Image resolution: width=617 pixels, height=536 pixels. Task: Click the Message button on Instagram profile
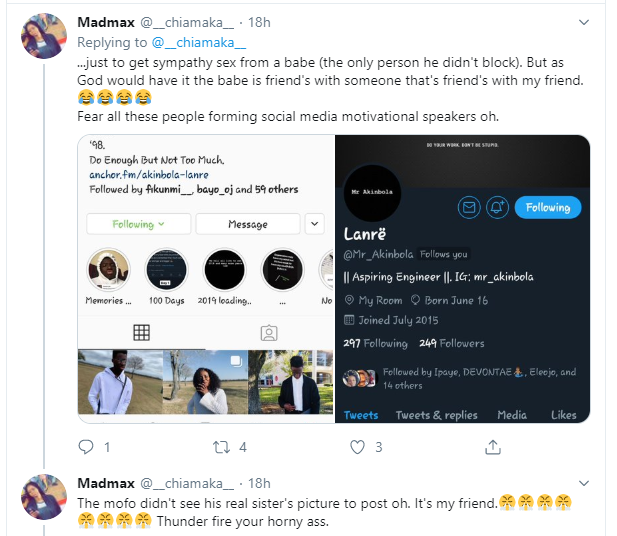tap(247, 224)
